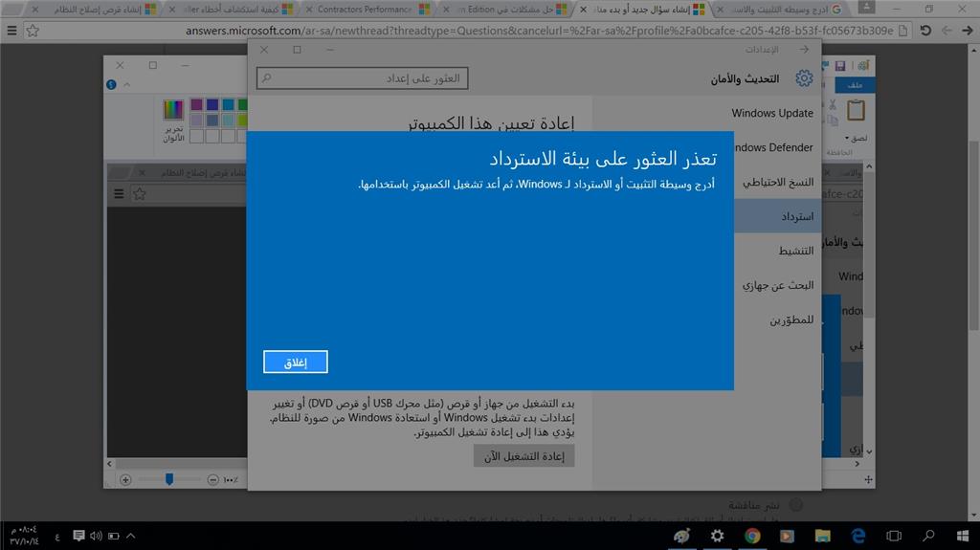Pick the lavender color swatch in Paint
The height and width of the screenshot is (550, 980).
[x=197, y=120]
